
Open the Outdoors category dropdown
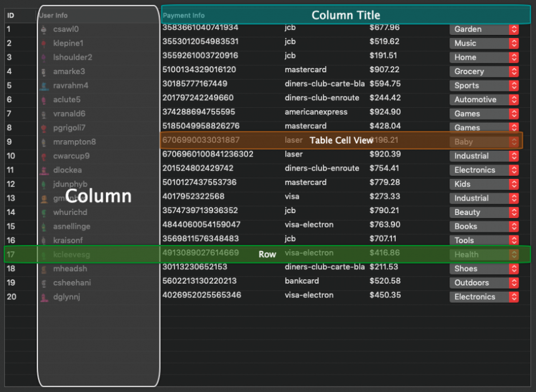tap(484, 283)
